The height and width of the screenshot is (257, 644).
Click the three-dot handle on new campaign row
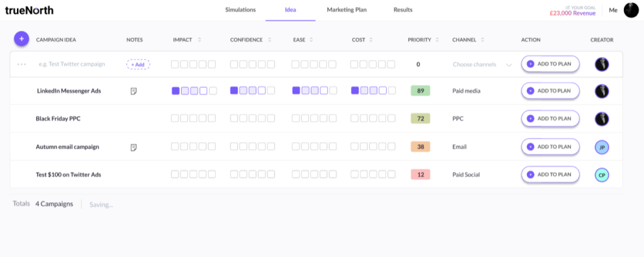point(23,64)
